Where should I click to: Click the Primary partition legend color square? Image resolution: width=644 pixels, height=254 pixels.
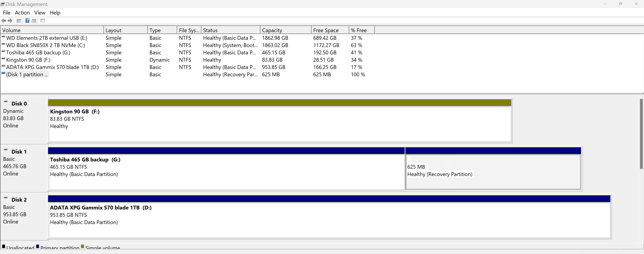[37, 247]
